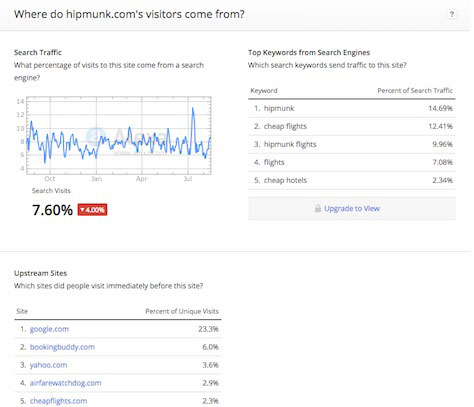This screenshot has height=407, width=474.
Task: Select the 'cheap hotels' keyword
Action: [285, 180]
